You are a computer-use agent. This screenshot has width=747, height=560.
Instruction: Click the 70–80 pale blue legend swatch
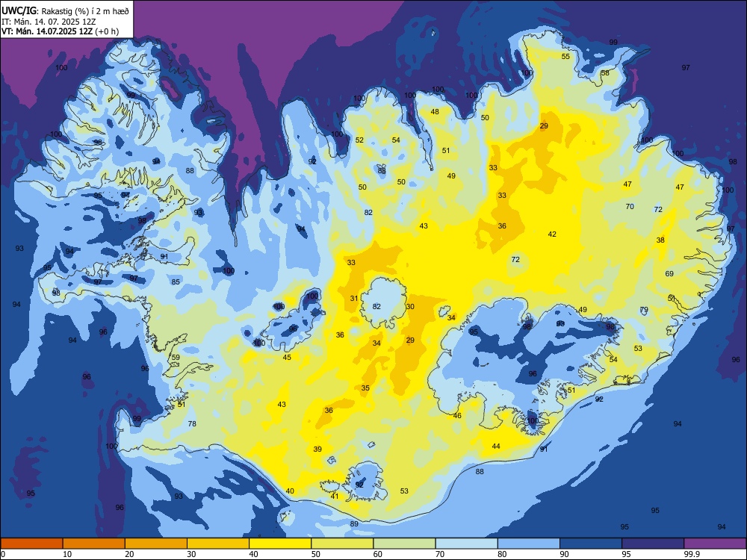[466, 544]
